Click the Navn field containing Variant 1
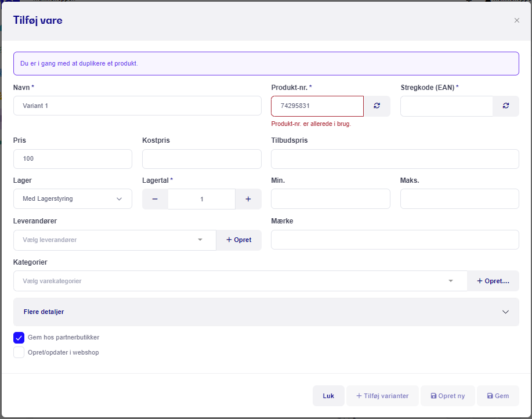This screenshot has height=419, width=532. tap(137, 106)
